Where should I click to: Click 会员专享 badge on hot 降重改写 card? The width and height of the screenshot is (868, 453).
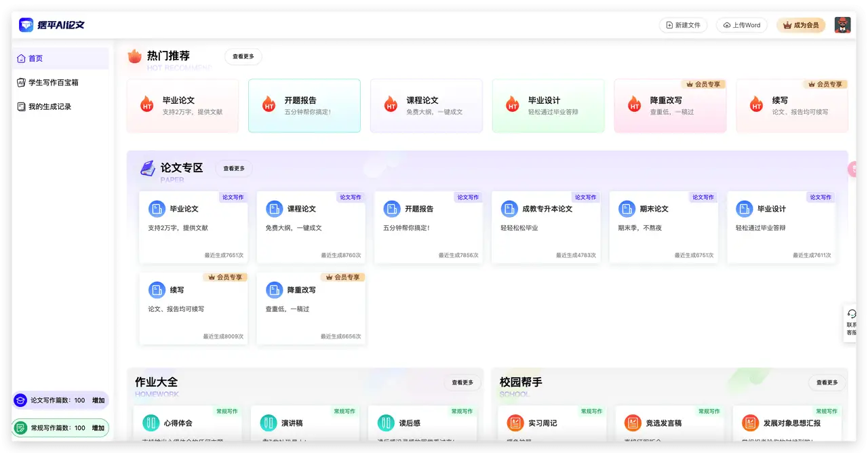point(704,84)
